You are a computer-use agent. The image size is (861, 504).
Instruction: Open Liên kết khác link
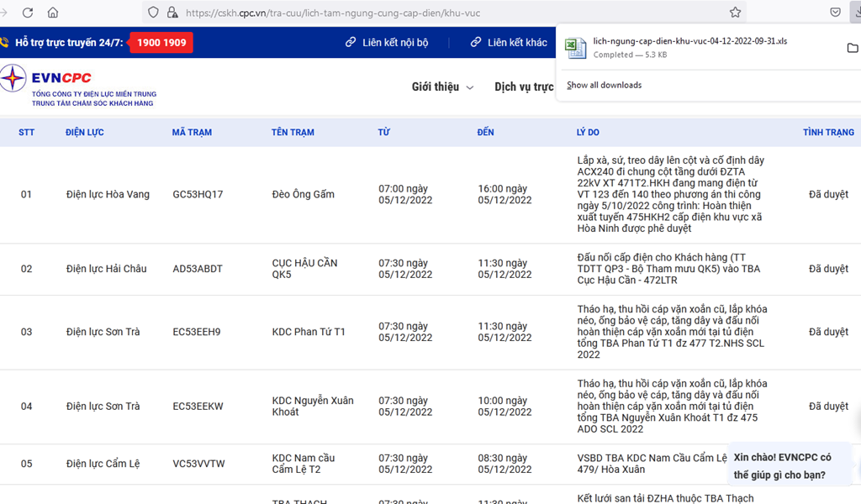[517, 43]
